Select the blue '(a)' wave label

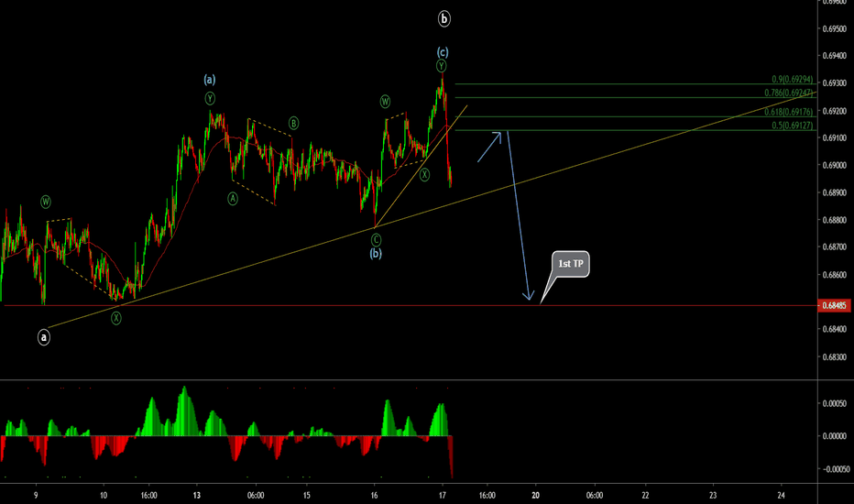pyautogui.click(x=210, y=81)
